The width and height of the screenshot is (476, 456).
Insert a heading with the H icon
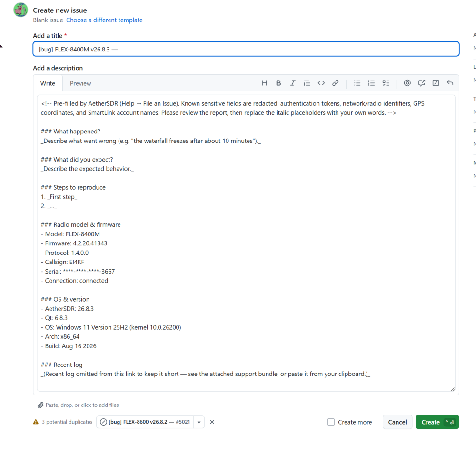click(x=264, y=83)
